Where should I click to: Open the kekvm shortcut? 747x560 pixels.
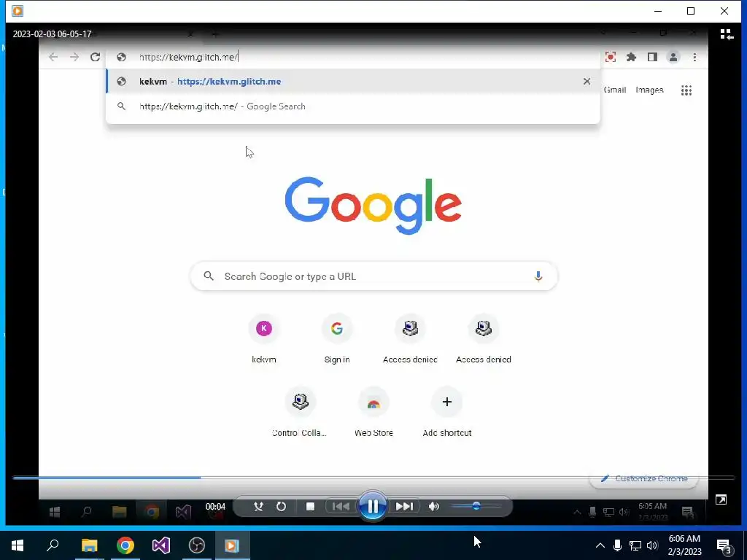click(x=264, y=339)
